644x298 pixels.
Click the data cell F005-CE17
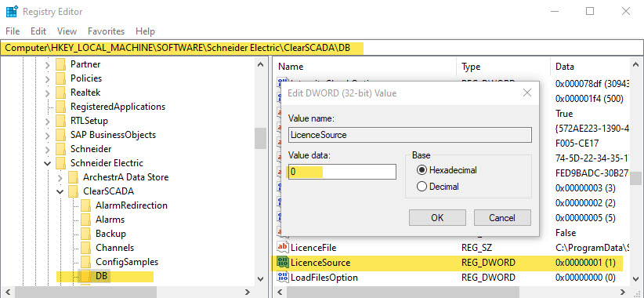coord(577,144)
